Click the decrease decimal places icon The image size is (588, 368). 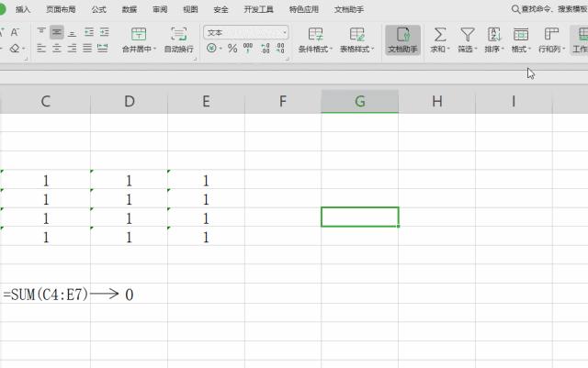(280, 48)
